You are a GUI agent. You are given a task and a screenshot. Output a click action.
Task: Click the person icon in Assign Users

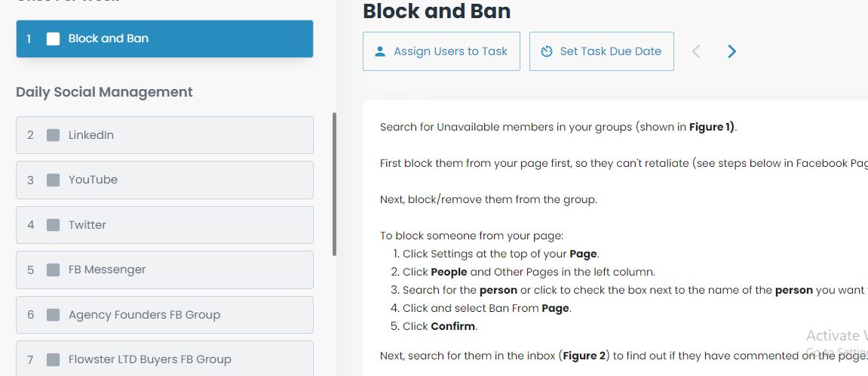coord(380,51)
